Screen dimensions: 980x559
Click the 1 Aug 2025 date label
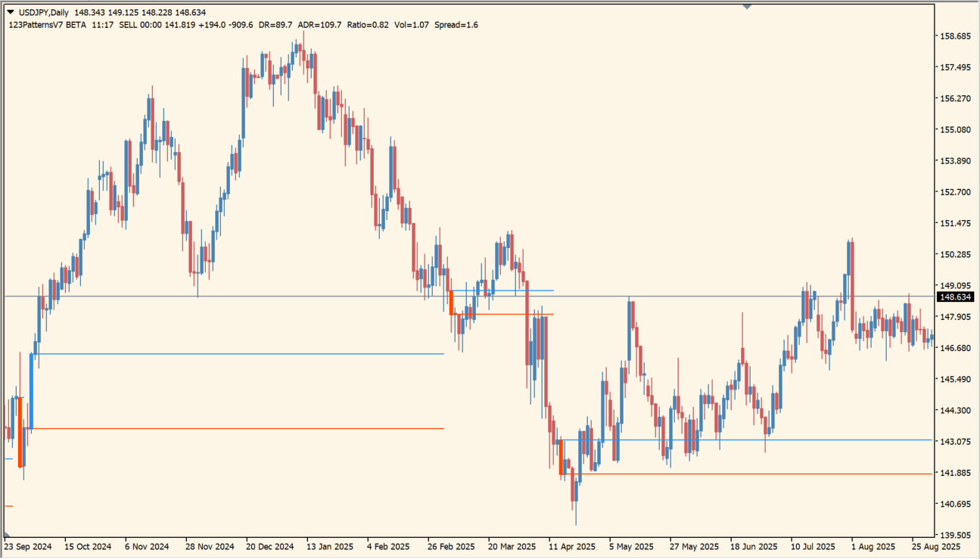point(874,546)
